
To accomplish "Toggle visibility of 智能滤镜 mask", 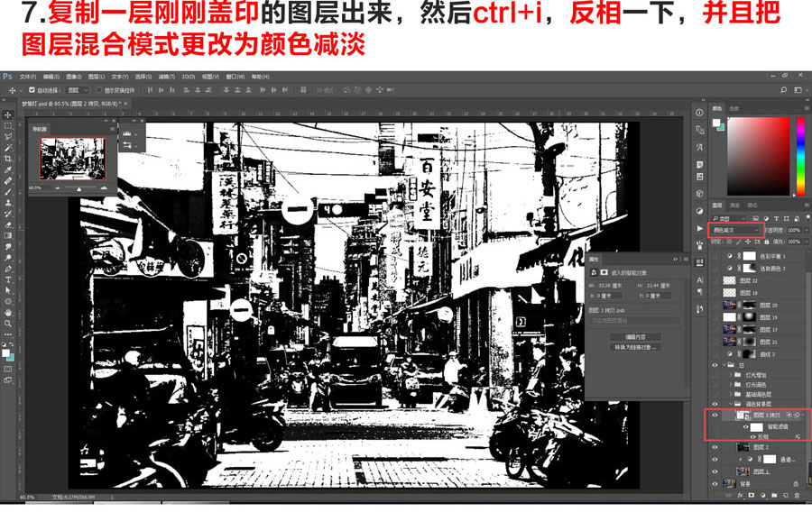I will (746, 427).
